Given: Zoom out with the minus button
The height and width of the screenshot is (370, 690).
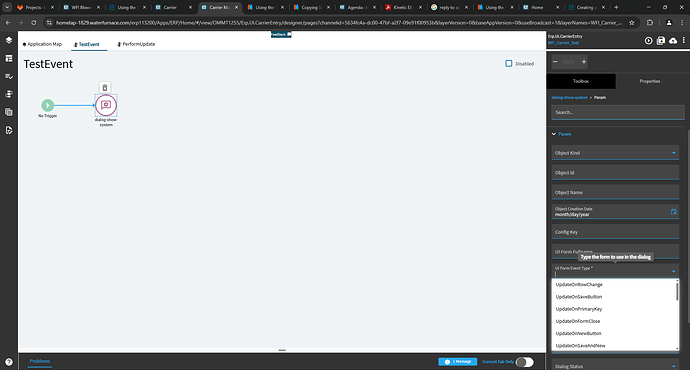Looking at the screenshot, I should (555, 62).
